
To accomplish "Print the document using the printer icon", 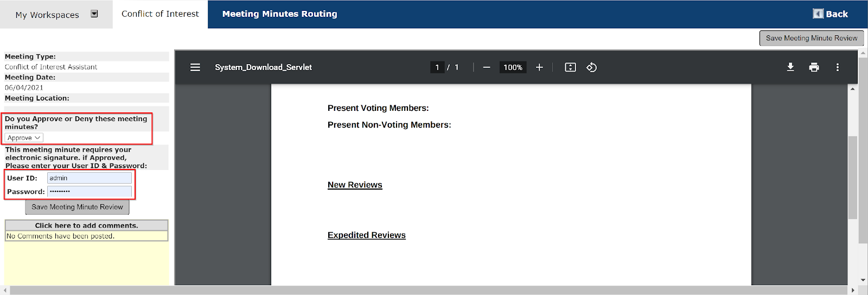I will coord(814,67).
